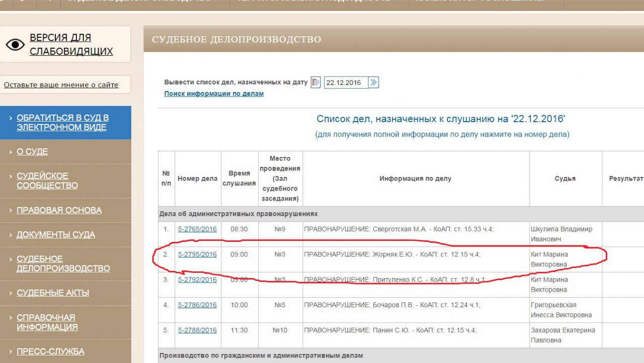The height and width of the screenshot is (363, 644).
Task: Click the eye icon for visually impaired version
Action: click(15, 45)
